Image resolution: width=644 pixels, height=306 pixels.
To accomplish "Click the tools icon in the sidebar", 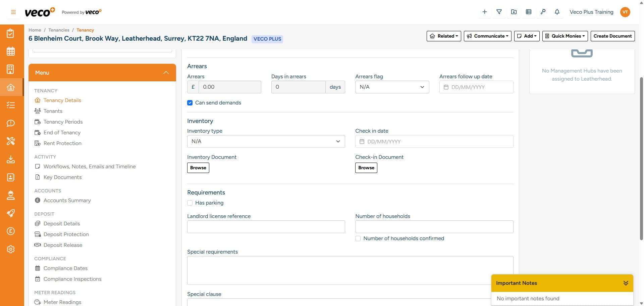I will point(11,141).
